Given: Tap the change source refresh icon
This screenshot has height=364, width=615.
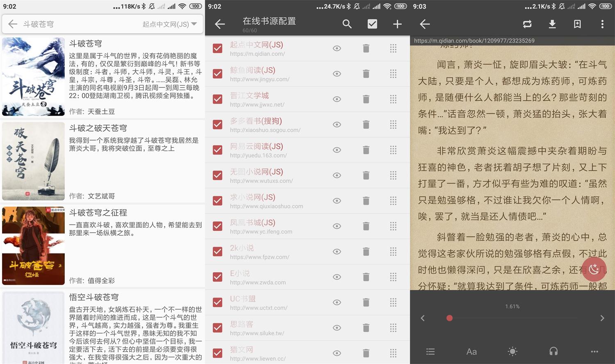Looking at the screenshot, I should coord(527,24).
